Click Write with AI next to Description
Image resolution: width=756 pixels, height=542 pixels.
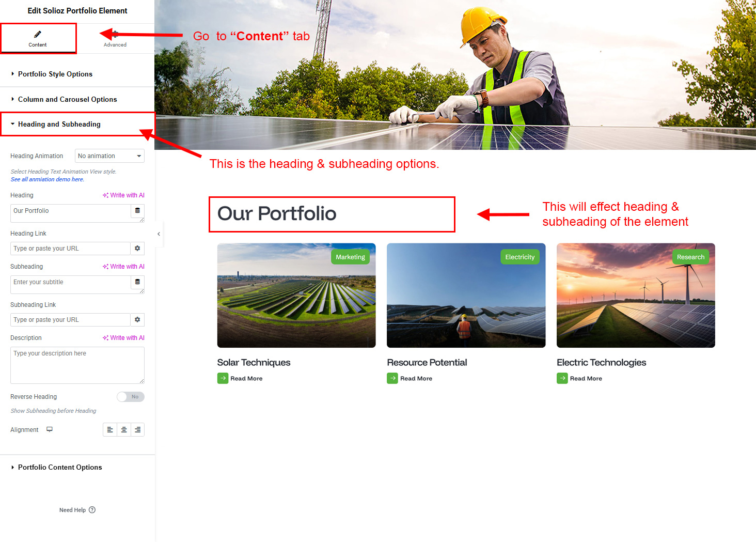(x=124, y=338)
